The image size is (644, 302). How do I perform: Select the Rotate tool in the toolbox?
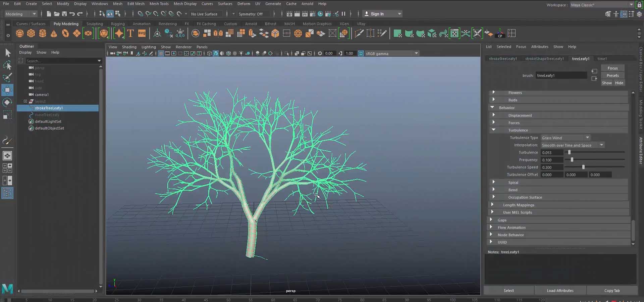tap(7, 102)
